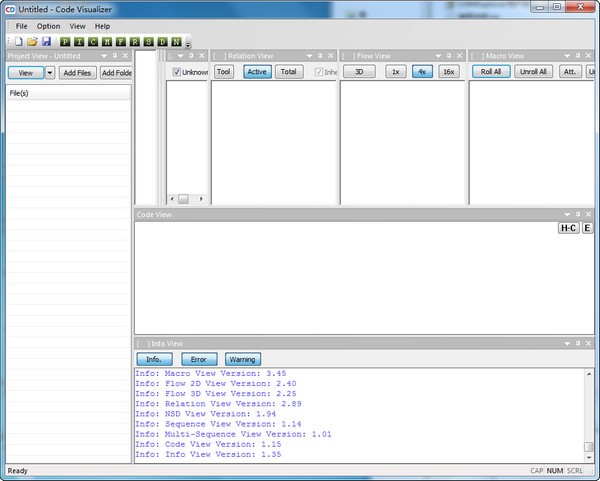The width and height of the screenshot is (600, 481).
Task: Set Flow View zoom to 16x
Action: (x=449, y=72)
